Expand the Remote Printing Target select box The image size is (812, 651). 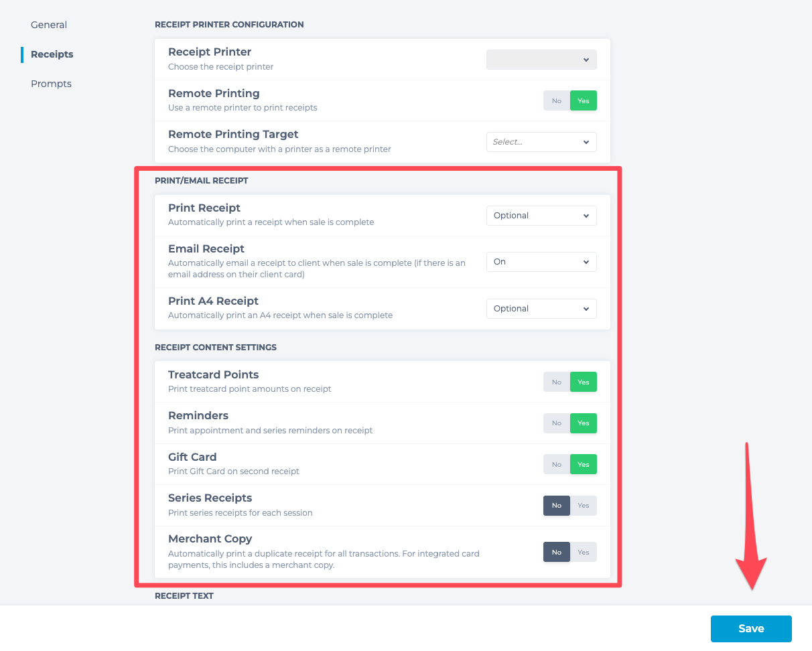click(541, 142)
